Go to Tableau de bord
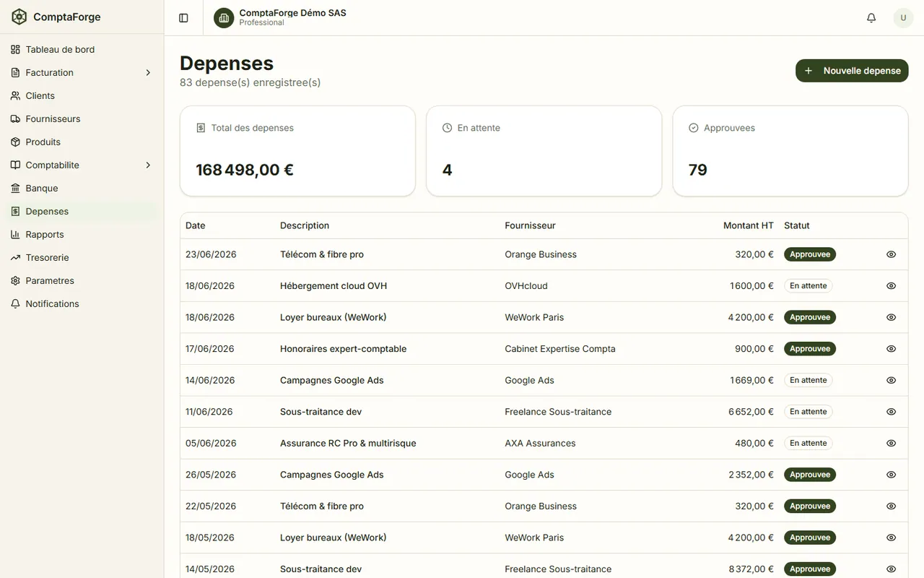Screen dimensions: 924x578 coord(82,49)
